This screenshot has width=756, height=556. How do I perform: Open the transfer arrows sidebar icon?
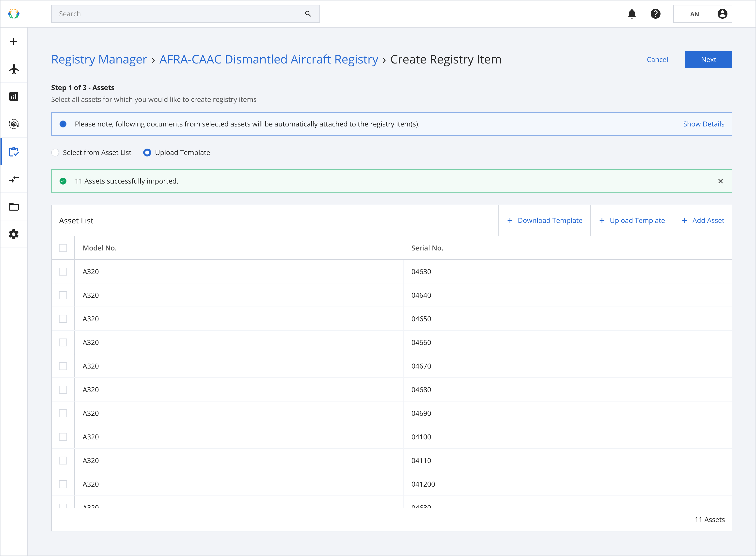[14, 179]
